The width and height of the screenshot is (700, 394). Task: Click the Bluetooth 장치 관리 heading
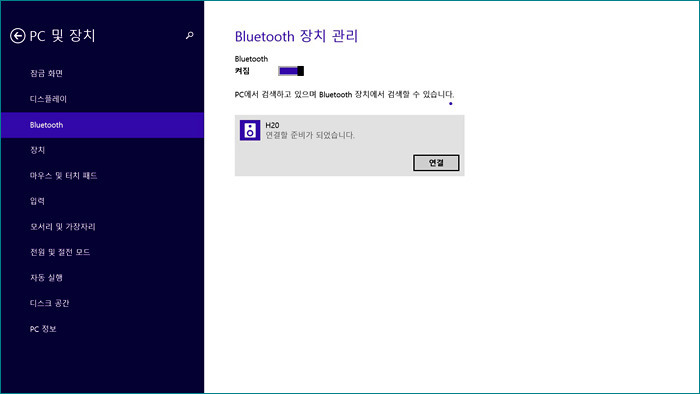pyautogui.click(x=296, y=36)
